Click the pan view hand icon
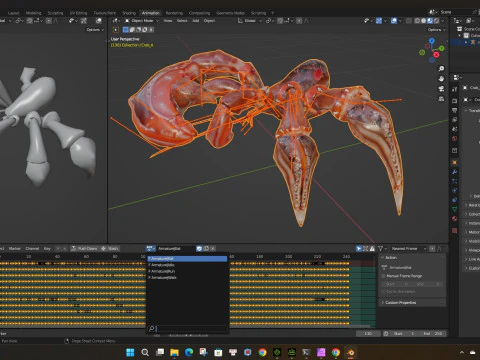Screen dimensions: 480x360 coord(441,79)
